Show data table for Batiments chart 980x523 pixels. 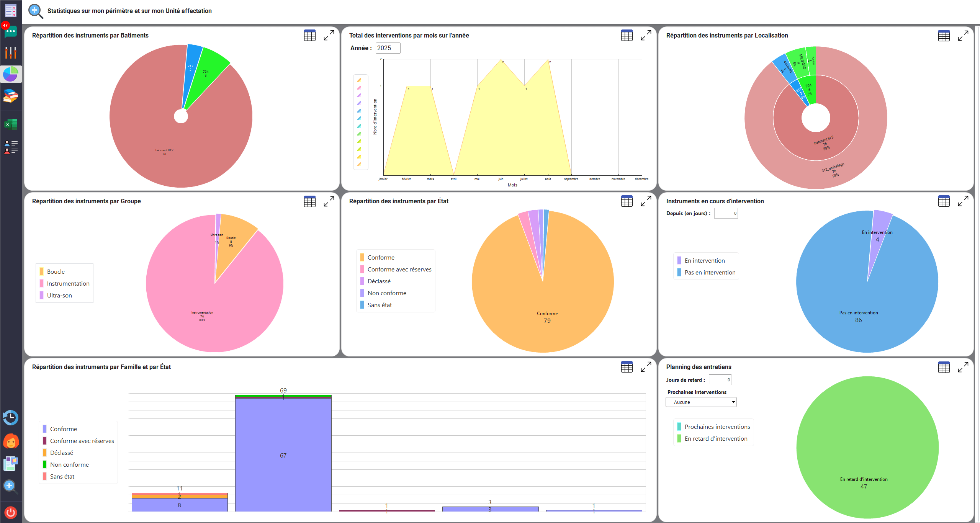[309, 36]
